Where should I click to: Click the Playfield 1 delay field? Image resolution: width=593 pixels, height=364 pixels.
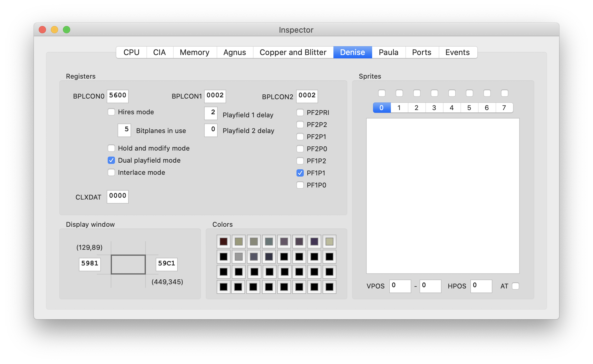[x=211, y=113]
